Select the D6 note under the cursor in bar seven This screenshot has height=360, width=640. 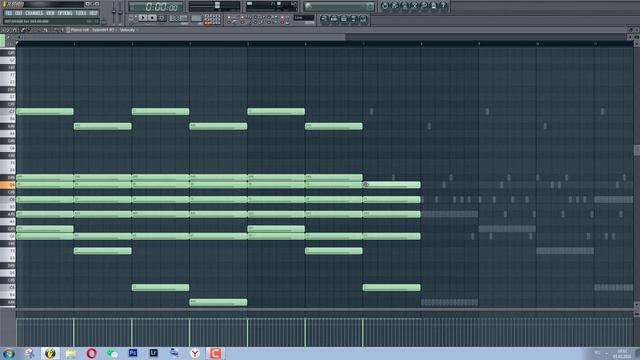(x=391, y=185)
